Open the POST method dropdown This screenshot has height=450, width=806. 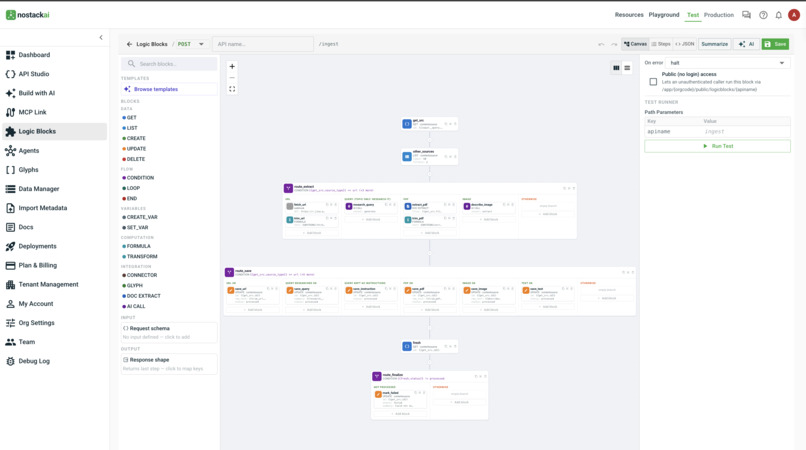[191, 44]
